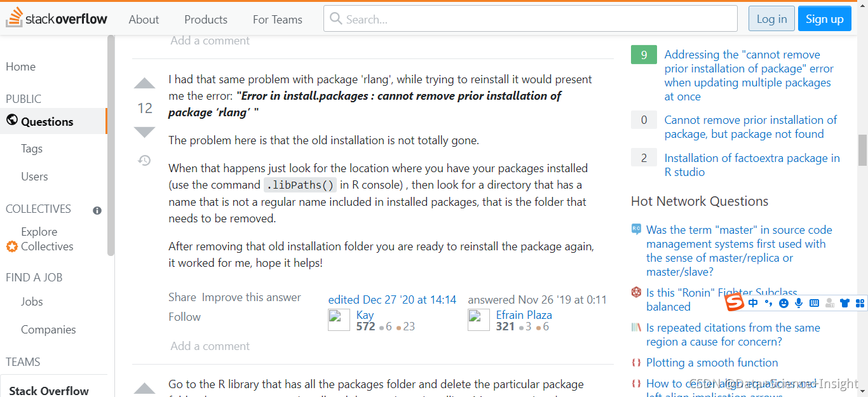Click the Improve this answer link

[252, 297]
